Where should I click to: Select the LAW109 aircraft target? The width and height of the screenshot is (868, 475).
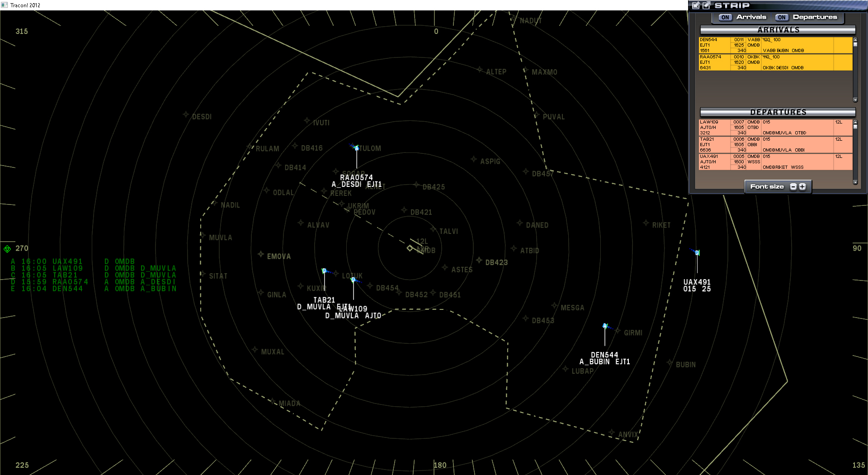[x=353, y=280]
